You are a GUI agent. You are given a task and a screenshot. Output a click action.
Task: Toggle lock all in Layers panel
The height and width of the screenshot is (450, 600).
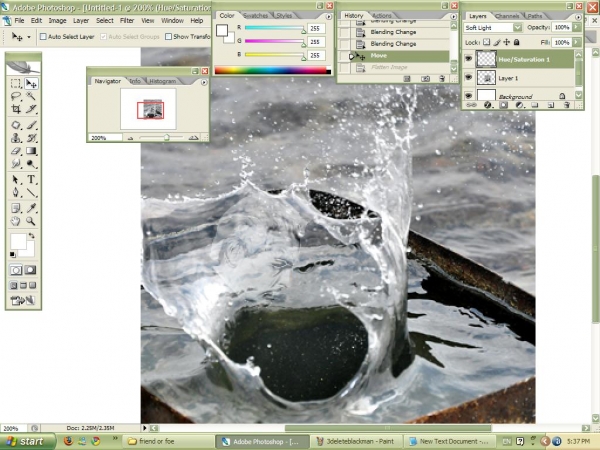click(x=516, y=42)
